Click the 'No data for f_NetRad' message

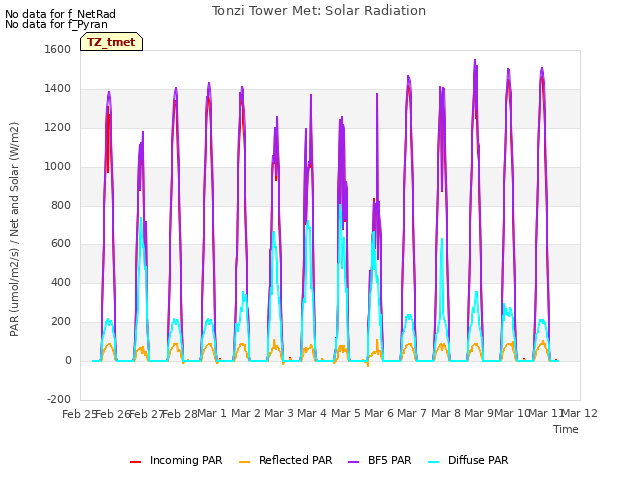60,14
